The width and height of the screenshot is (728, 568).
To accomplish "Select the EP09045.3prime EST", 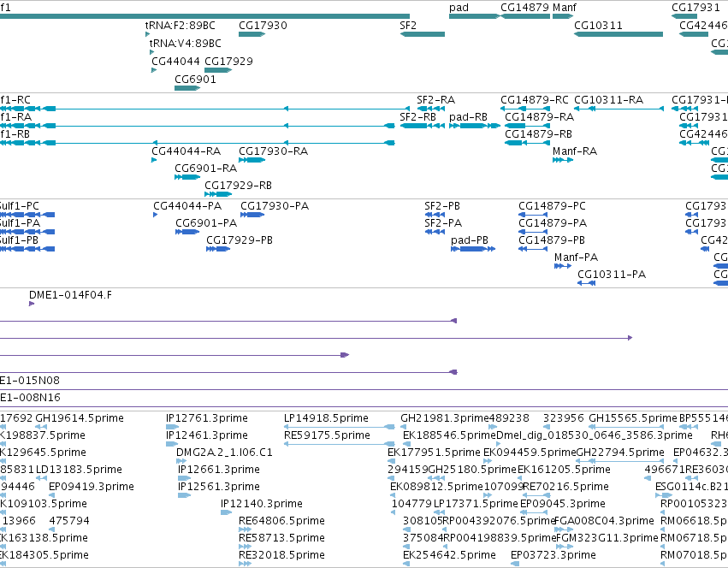I will click(x=534, y=512).
